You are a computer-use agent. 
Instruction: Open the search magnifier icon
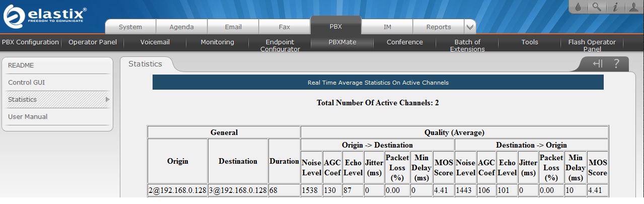click(597, 7)
